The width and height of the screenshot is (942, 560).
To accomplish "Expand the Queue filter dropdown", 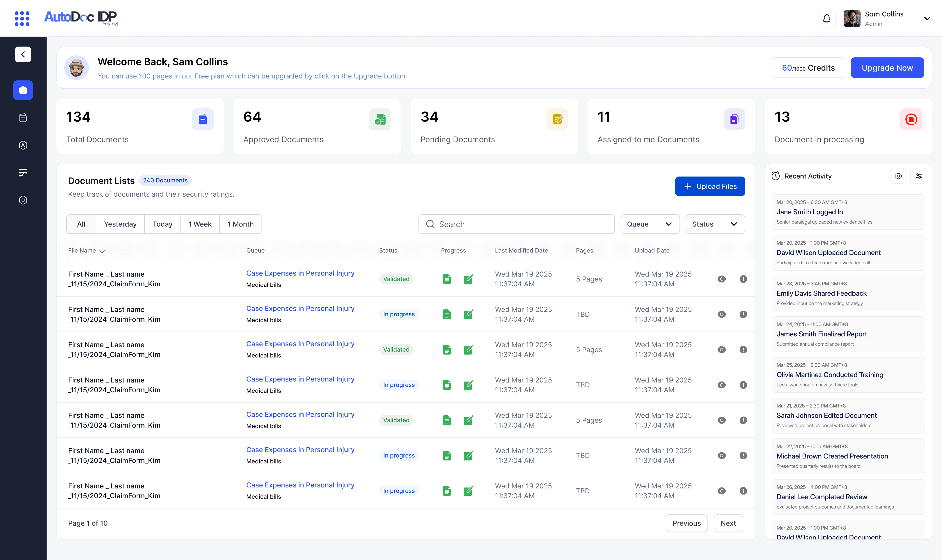I will pyautogui.click(x=650, y=224).
